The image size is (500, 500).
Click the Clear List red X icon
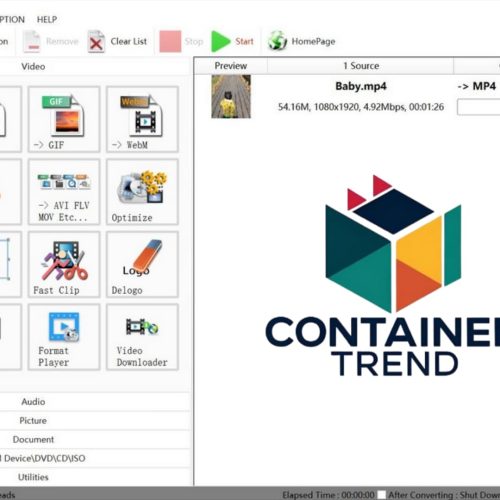(x=96, y=41)
